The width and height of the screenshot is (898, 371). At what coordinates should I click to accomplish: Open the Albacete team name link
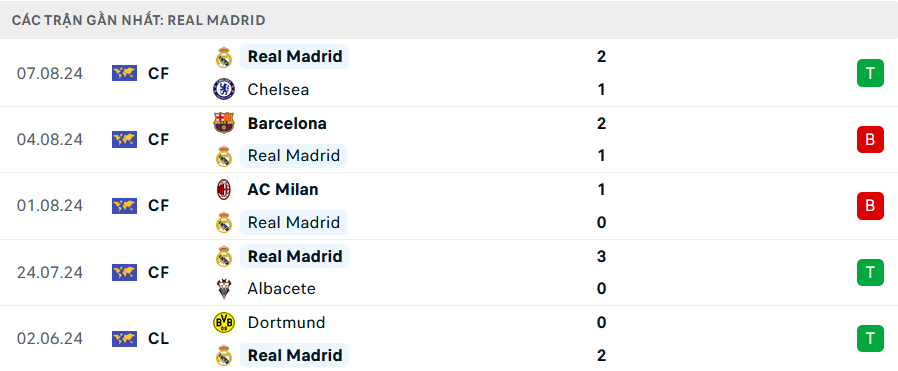[x=281, y=289]
